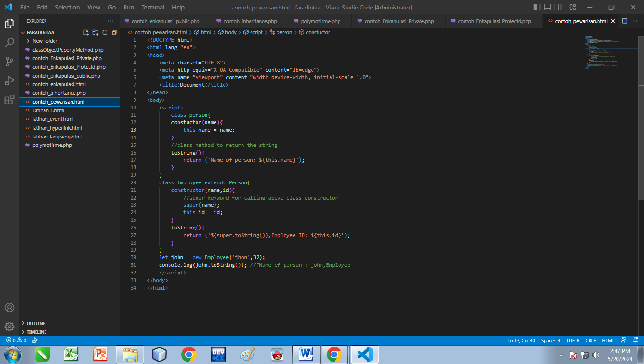Open the Manage gear icon
The image size is (644, 364).
click(x=9, y=327)
